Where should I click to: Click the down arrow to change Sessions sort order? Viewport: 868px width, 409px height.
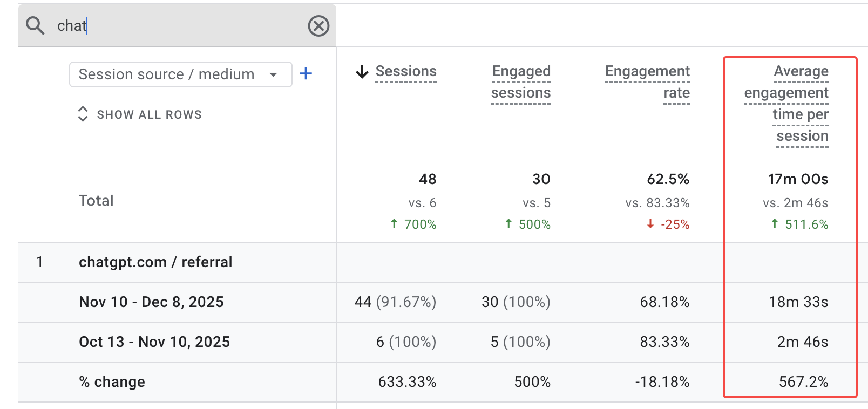pyautogui.click(x=362, y=72)
